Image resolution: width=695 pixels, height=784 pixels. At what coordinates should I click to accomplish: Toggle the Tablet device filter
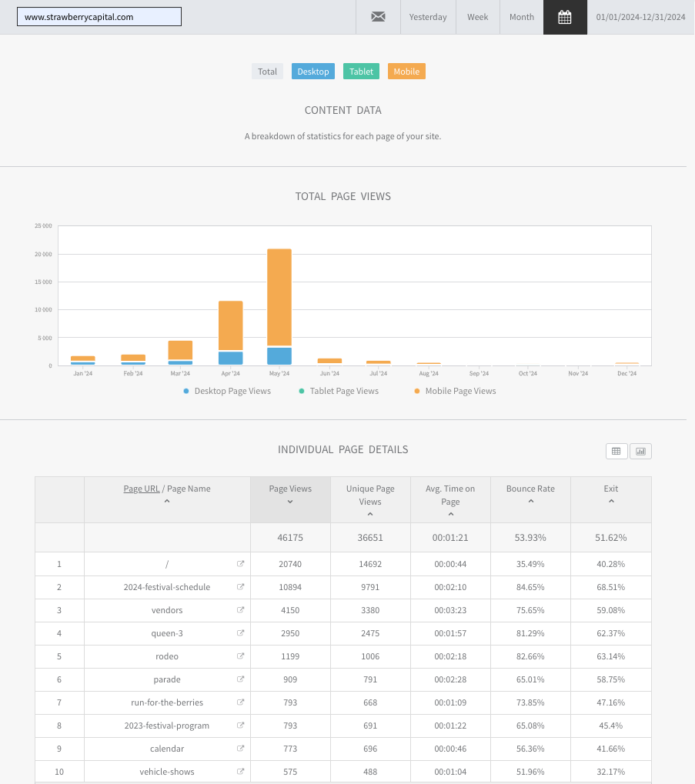coord(361,72)
